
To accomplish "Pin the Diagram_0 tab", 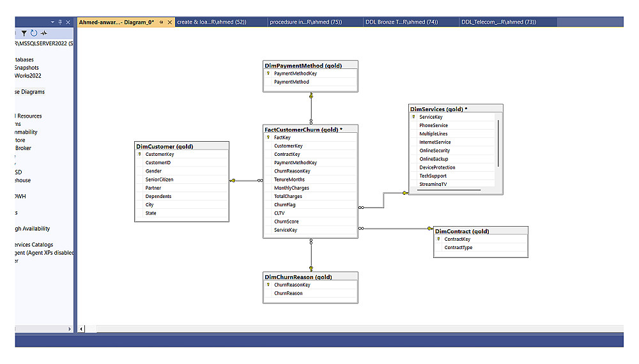I will click(162, 22).
